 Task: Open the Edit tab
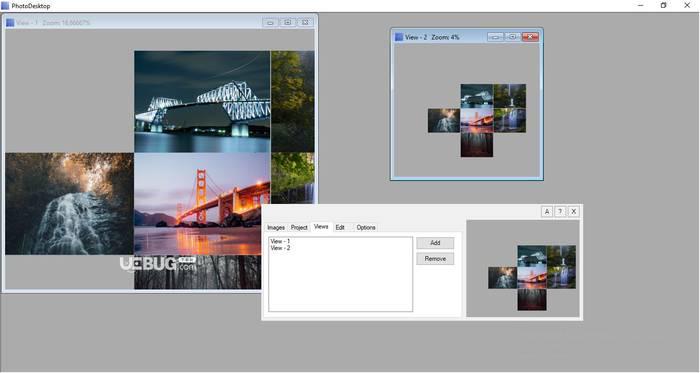(340, 228)
